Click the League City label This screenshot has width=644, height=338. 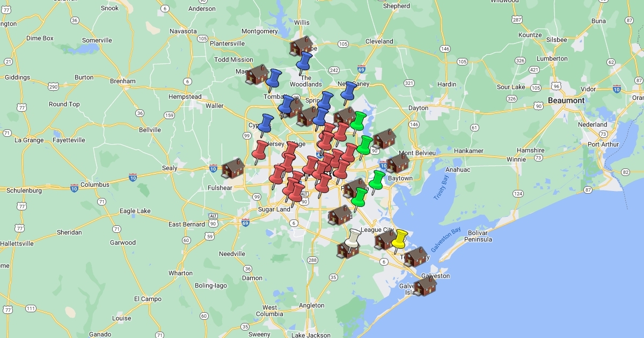pyautogui.click(x=378, y=230)
